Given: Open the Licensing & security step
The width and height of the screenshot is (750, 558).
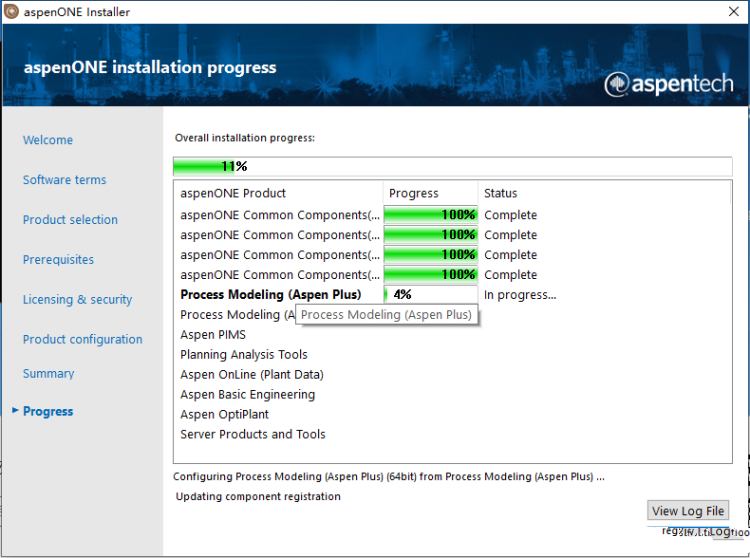Looking at the screenshot, I should 77,299.
